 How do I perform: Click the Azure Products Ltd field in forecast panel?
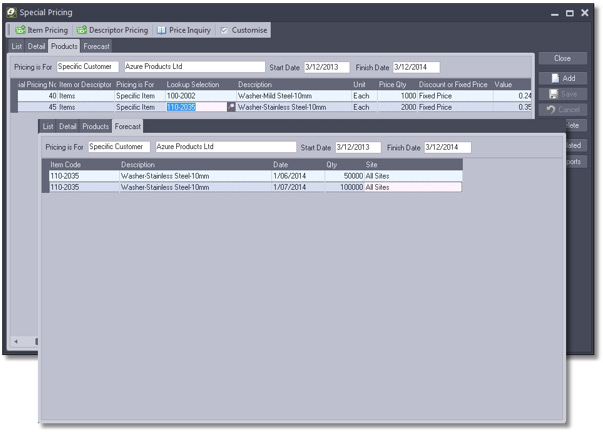(211, 147)
